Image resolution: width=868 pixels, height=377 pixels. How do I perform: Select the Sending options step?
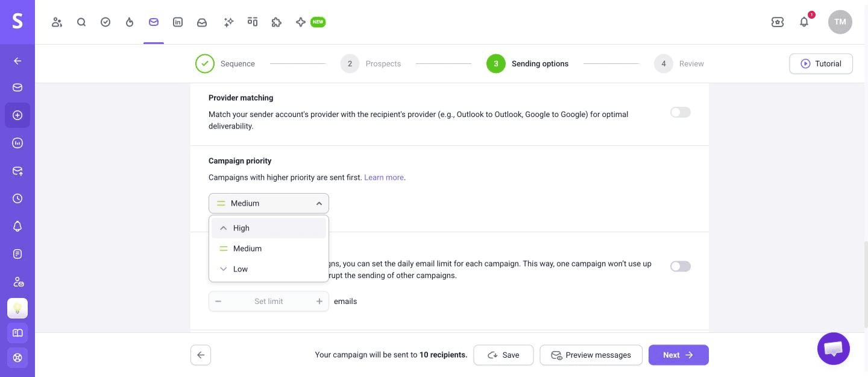tap(527, 63)
